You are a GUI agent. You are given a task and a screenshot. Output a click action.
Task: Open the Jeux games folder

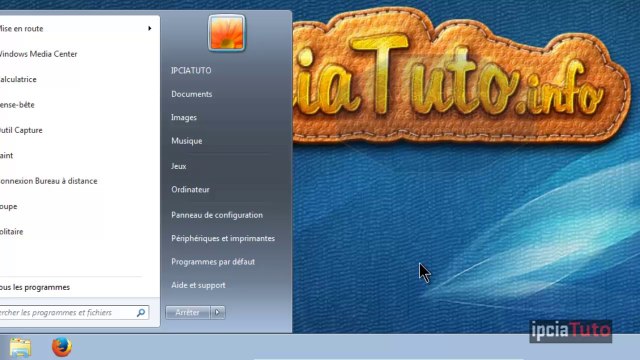coord(178,166)
